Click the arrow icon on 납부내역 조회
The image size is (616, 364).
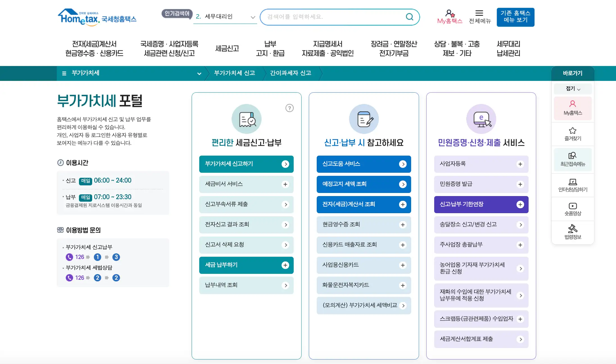tap(285, 285)
